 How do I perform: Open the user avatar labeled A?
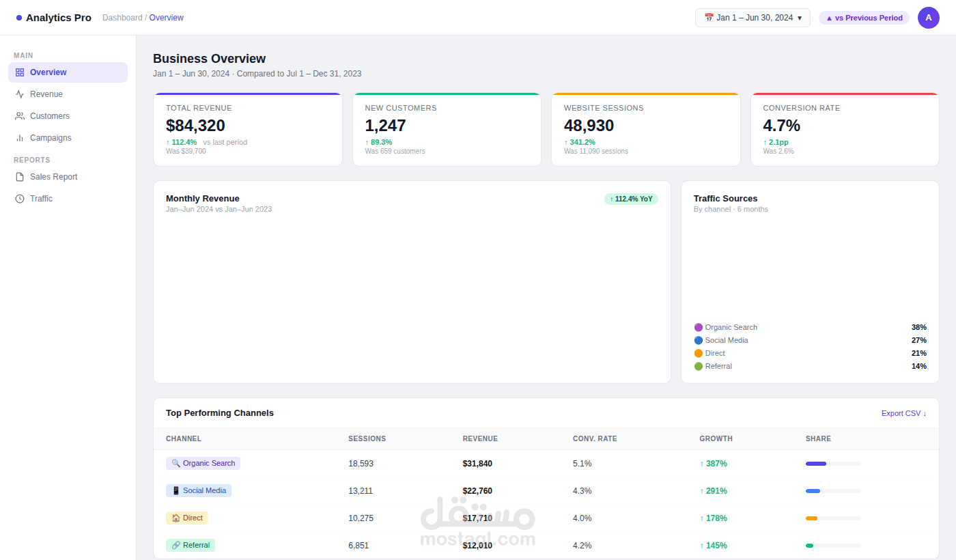929,18
